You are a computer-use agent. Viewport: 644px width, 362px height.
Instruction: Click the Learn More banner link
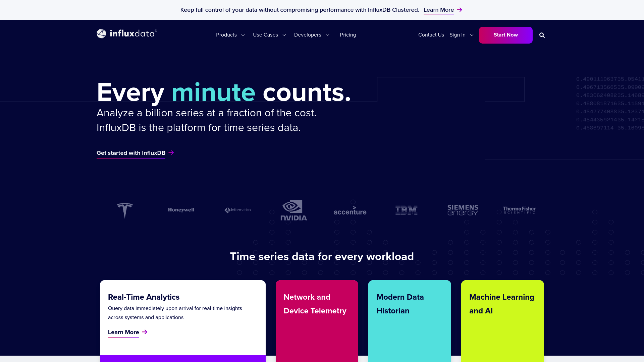coord(438,10)
